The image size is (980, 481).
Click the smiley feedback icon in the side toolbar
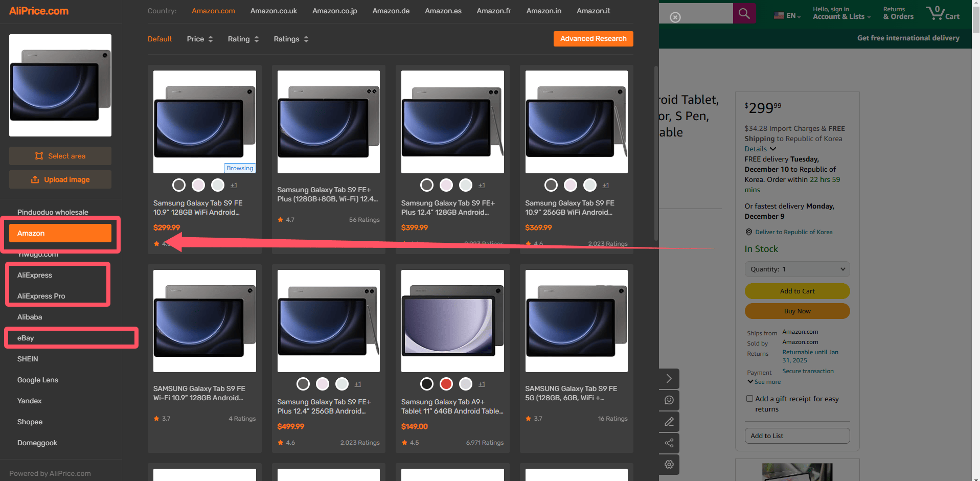click(x=669, y=400)
